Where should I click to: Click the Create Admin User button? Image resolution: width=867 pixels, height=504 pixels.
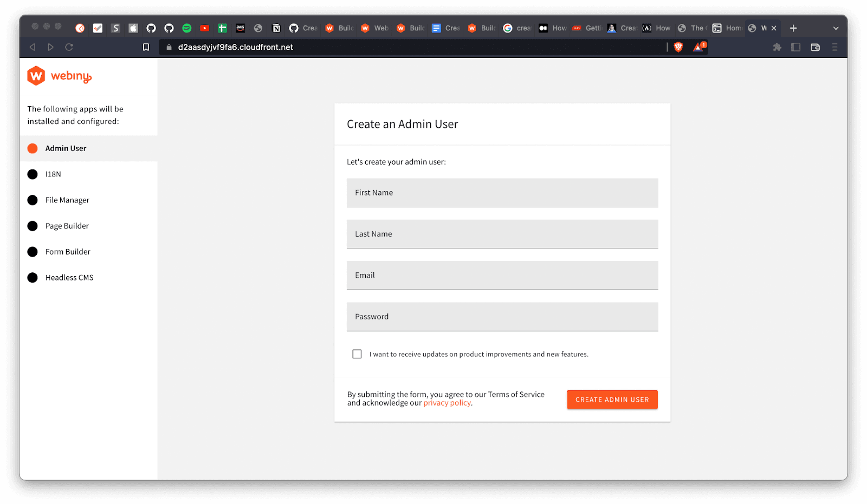612,400
